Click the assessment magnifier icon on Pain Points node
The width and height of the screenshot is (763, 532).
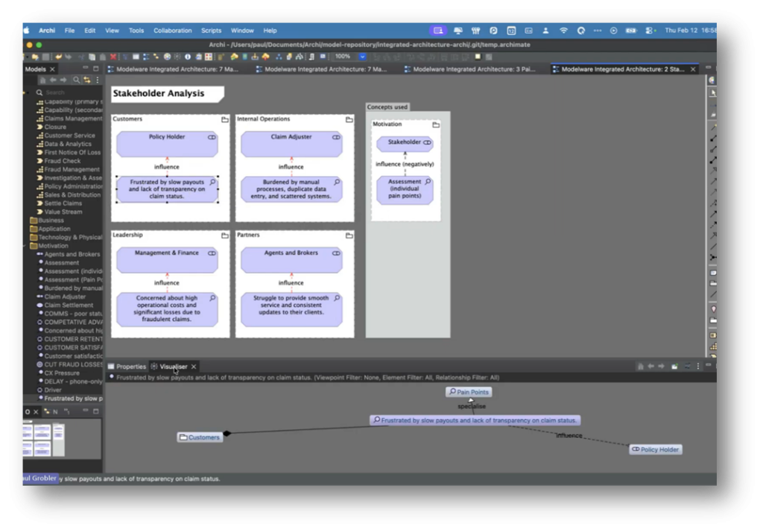452,392
